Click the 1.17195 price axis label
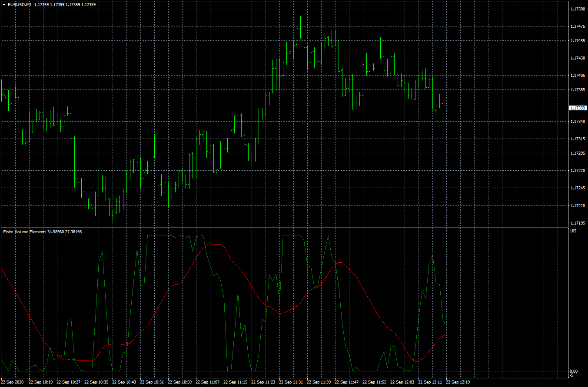This screenshot has width=588, height=387. [x=578, y=223]
